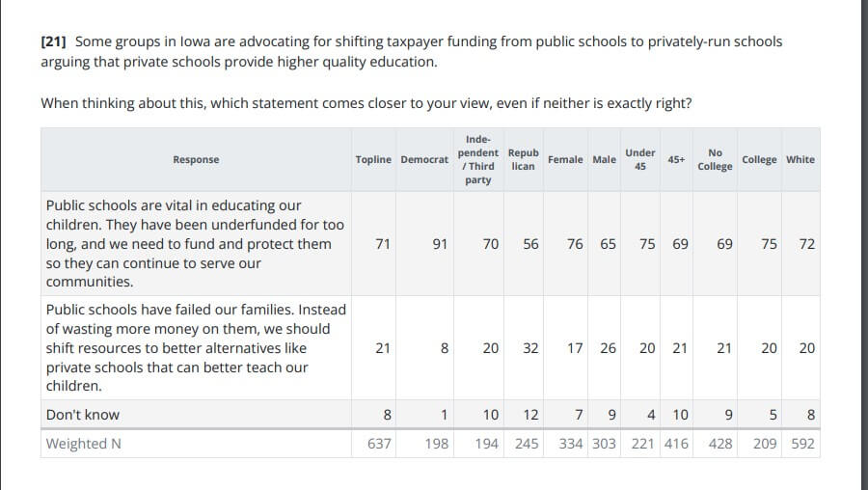Click the question number [21] label
868x490 pixels.
(54, 42)
